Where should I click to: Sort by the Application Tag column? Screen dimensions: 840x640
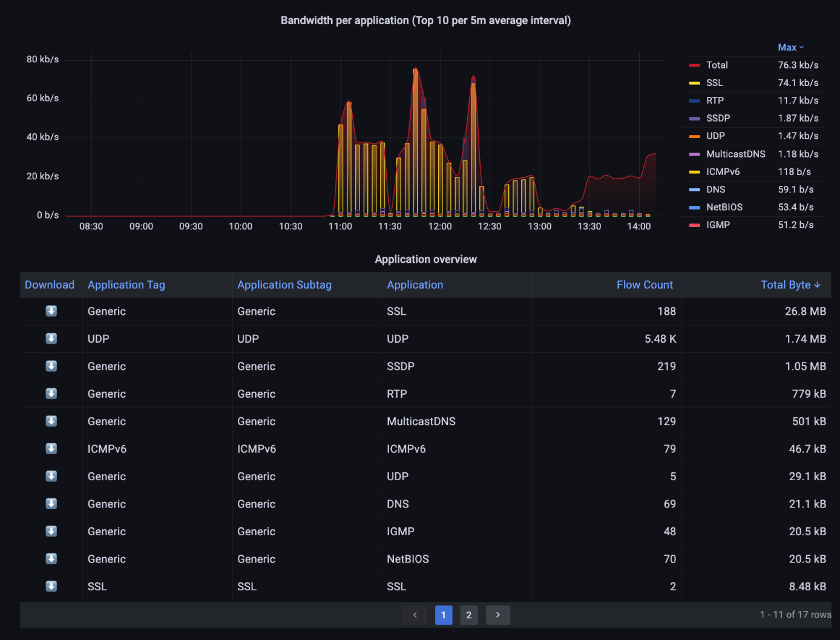click(126, 285)
